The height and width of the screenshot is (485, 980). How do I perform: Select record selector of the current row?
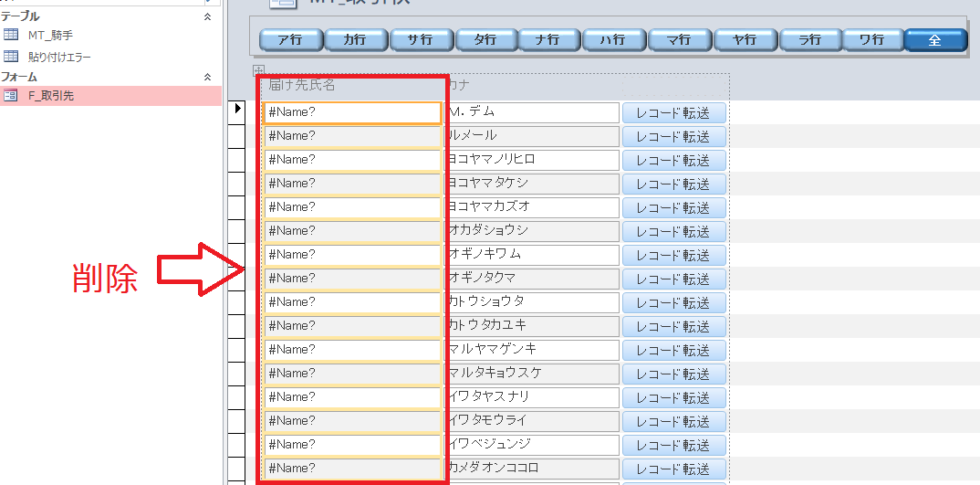pos(239,111)
